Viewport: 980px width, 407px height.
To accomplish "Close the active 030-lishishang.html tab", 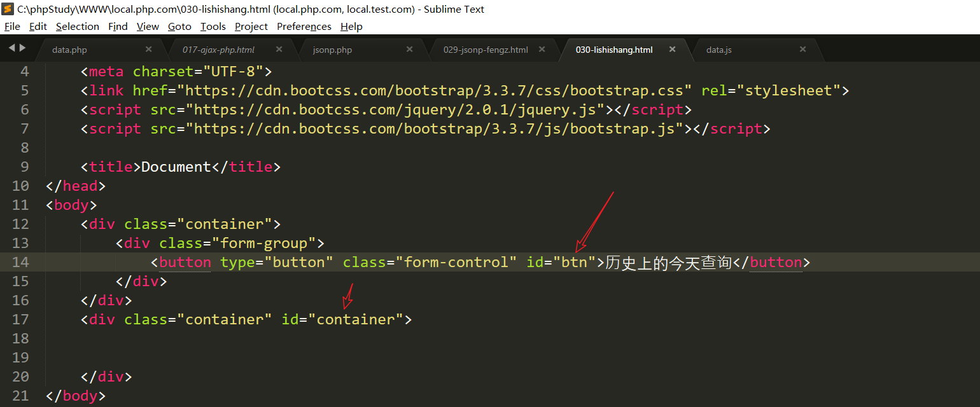I will point(672,50).
